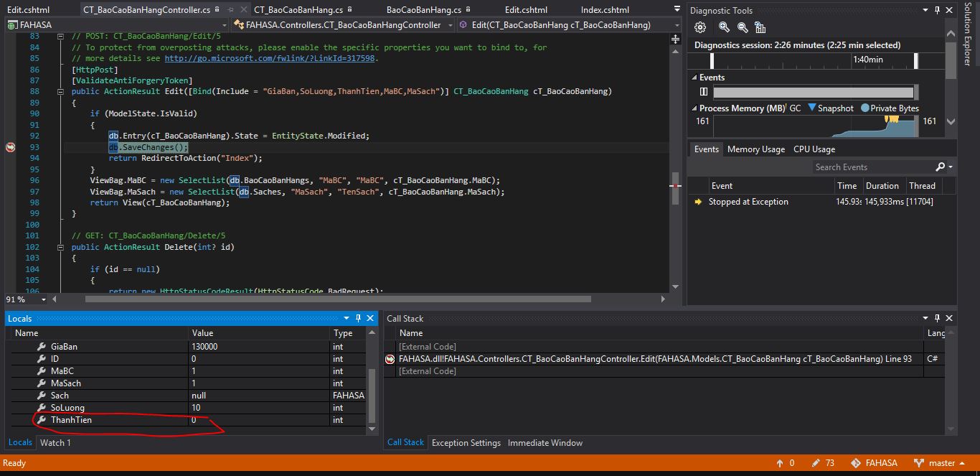
Task: Open the go.microsoft.com link in code comment
Action: pos(270,58)
